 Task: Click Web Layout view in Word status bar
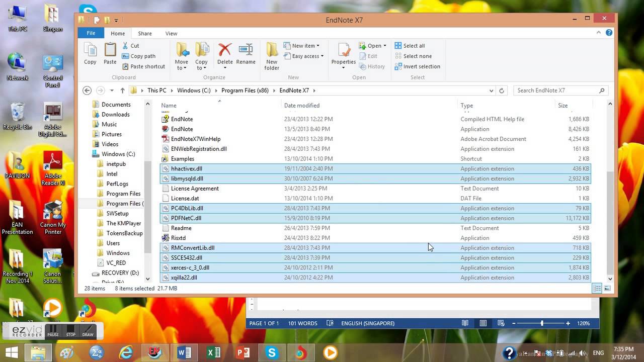click(x=501, y=323)
